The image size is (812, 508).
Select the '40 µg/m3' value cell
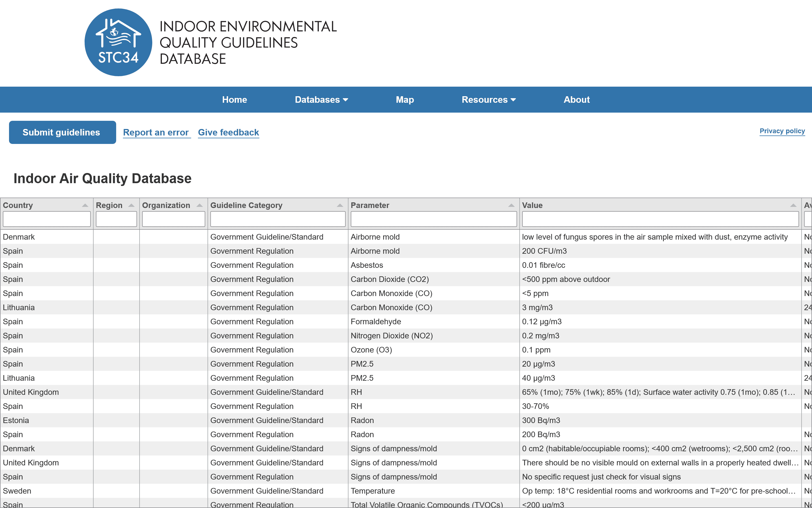(x=660, y=378)
